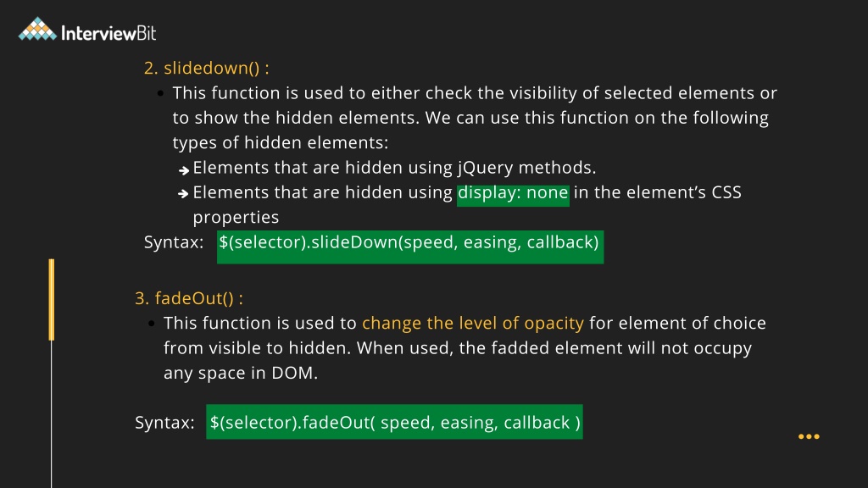Image resolution: width=868 pixels, height=488 pixels.
Task: Click the Syntax label above fadeOut code
Action: [x=164, y=423]
